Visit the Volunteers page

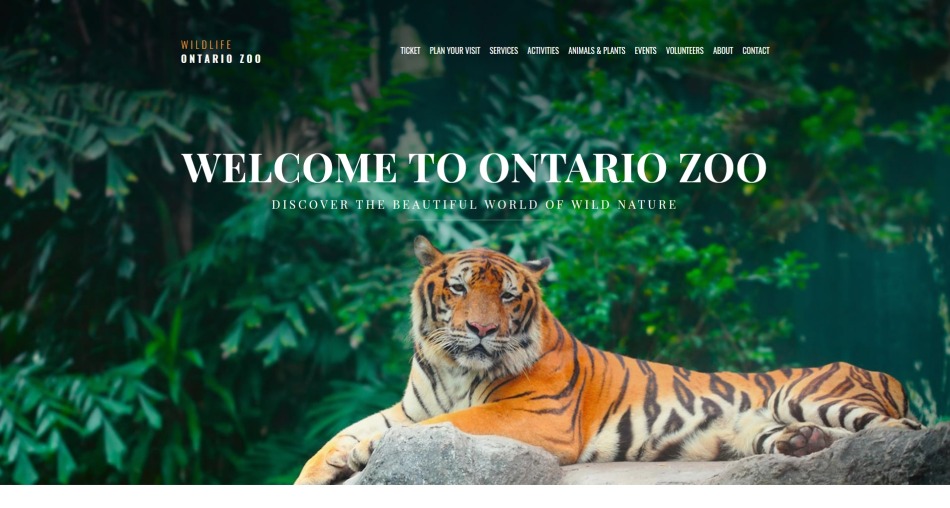[x=685, y=51]
